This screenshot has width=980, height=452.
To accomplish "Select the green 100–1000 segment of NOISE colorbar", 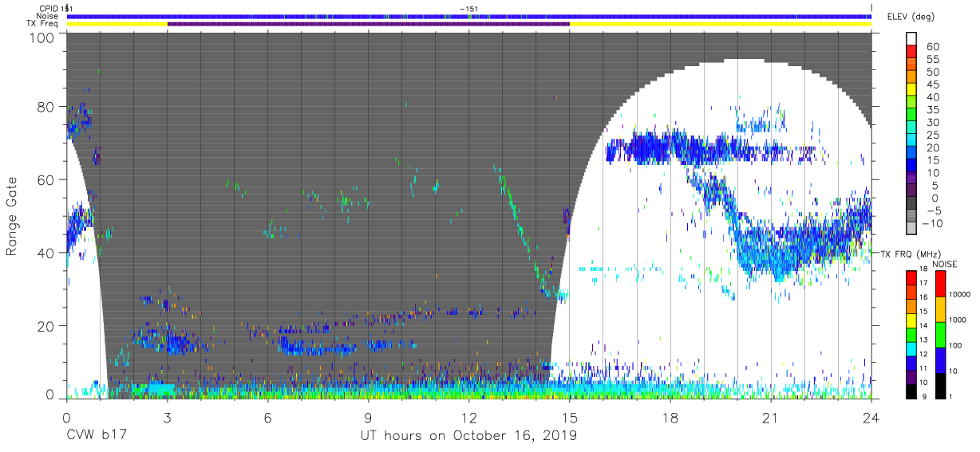I will click(x=942, y=334).
